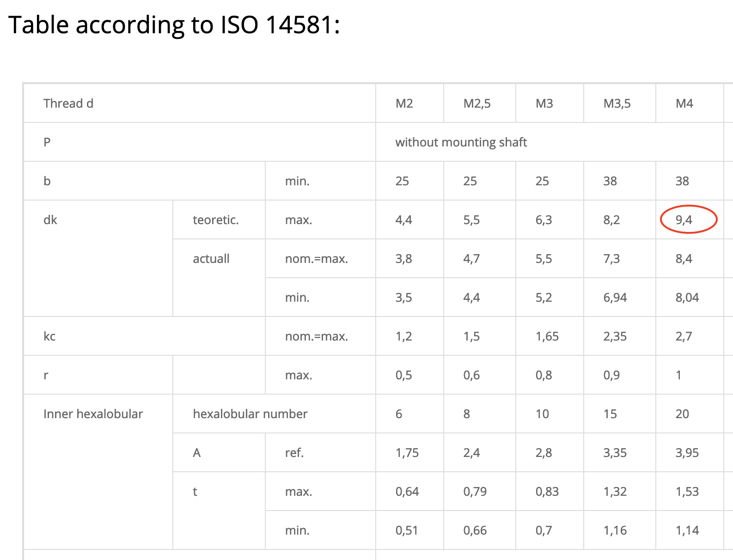Select the M3,5 column header
The width and height of the screenshot is (733, 560).
(x=617, y=103)
